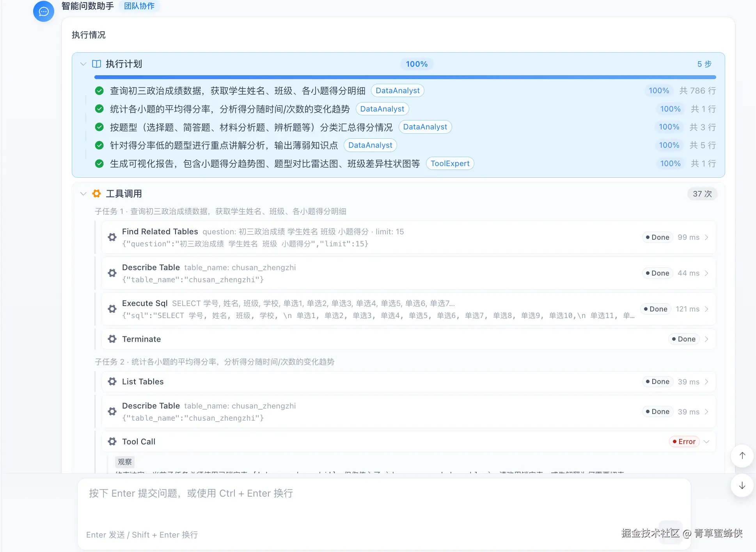This screenshot has width=756, height=552.
Task: Click the 团队协作 tag
Action: [139, 6]
